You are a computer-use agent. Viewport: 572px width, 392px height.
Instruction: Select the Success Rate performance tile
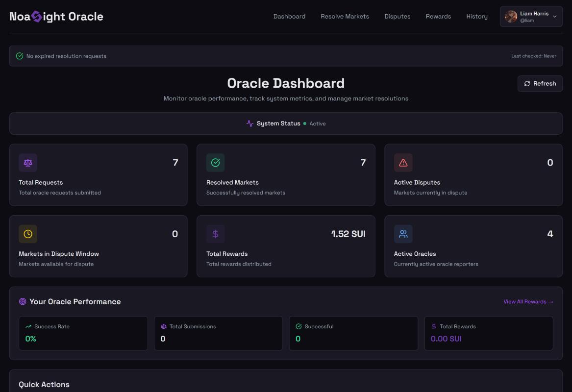pyautogui.click(x=83, y=333)
